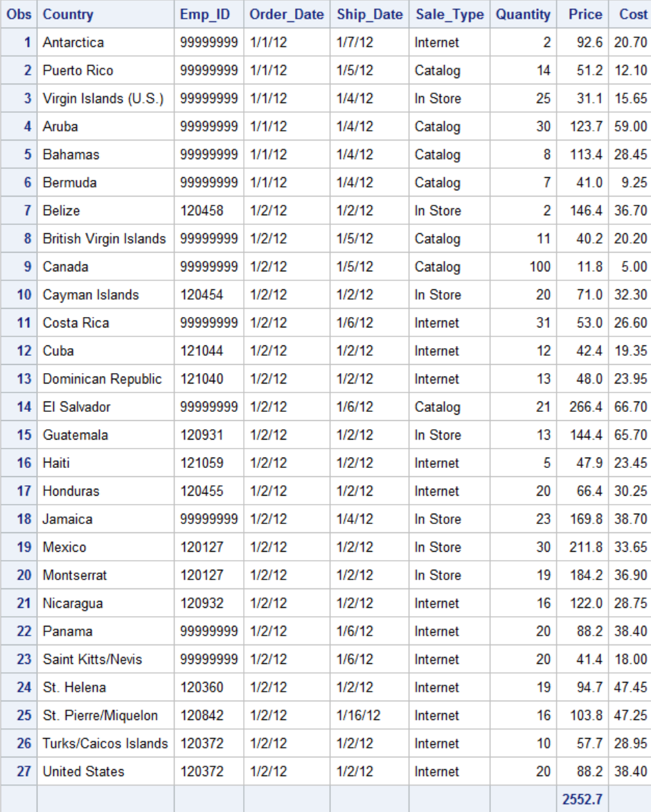This screenshot has width=651, height=812.
Task: Click the Country column header
Action: pos(68,15)
